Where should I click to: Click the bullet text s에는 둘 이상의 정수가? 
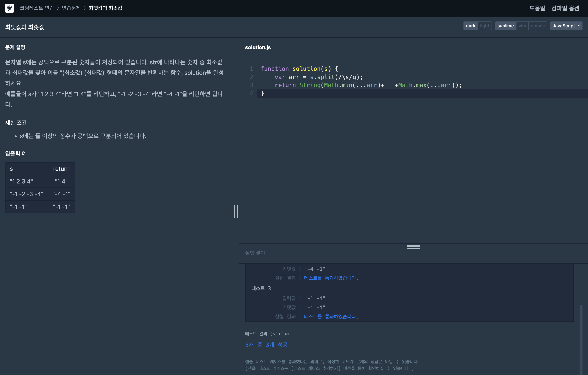tap(83, 136)
